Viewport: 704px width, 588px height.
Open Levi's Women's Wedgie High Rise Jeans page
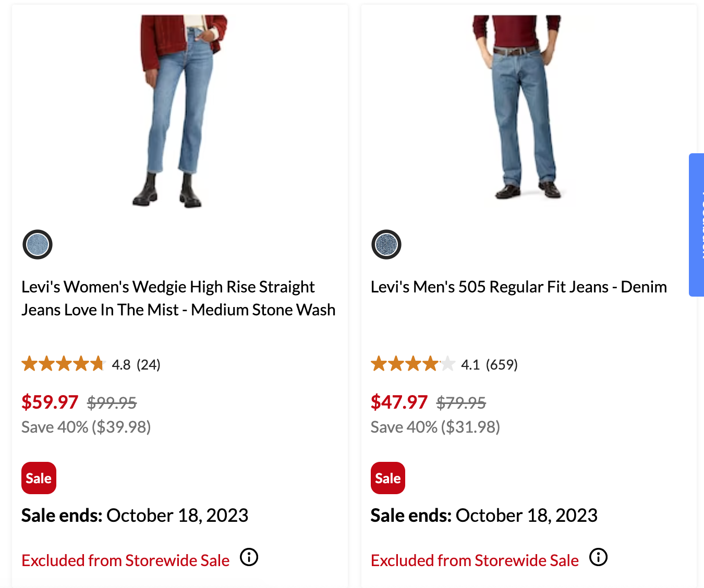pyautogui.click(x=178, y=298)
